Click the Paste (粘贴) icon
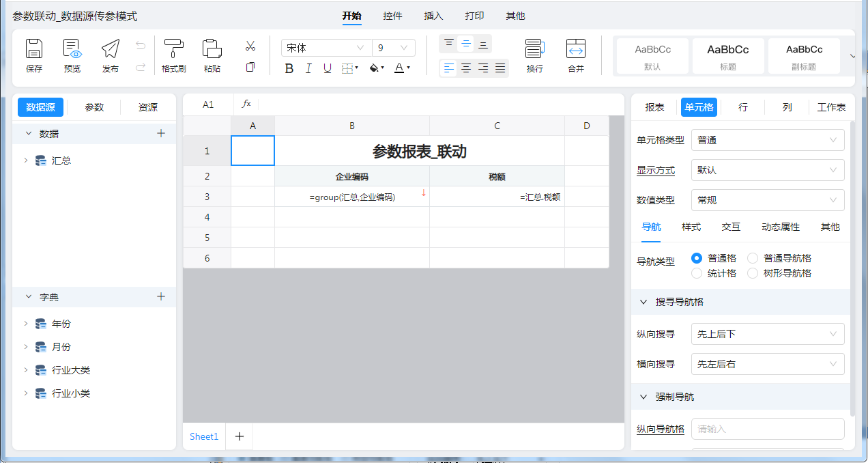868x463 pixels. tap(212, 50)
